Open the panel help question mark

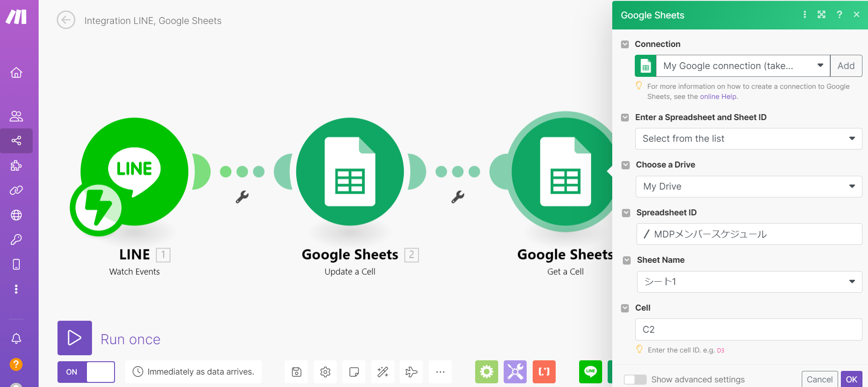point(839,15)
